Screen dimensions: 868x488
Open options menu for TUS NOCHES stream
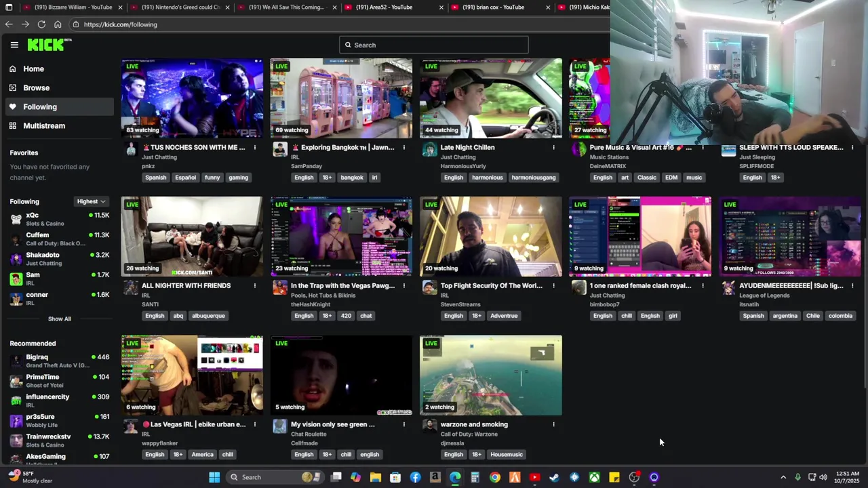255,147
